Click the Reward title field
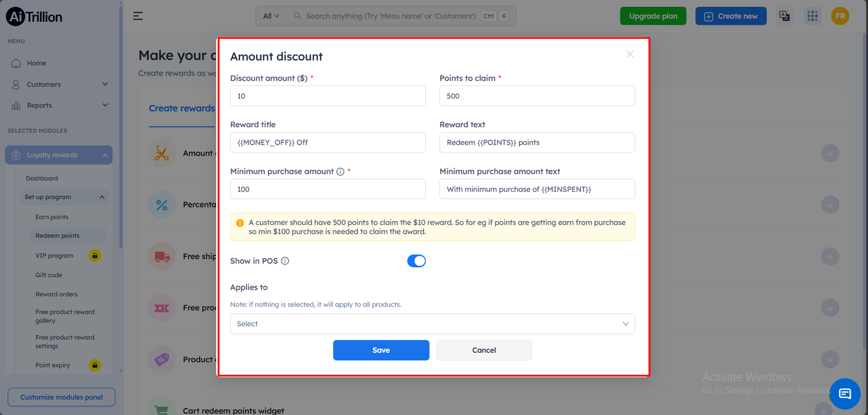This screenshot has height=415, width=868. (x=328, y=142)
